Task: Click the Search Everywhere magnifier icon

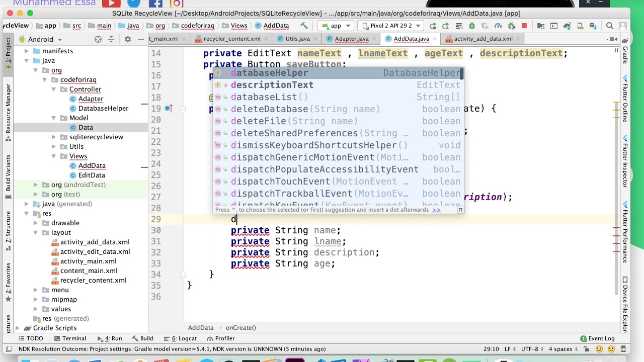Action: point(610,26)
